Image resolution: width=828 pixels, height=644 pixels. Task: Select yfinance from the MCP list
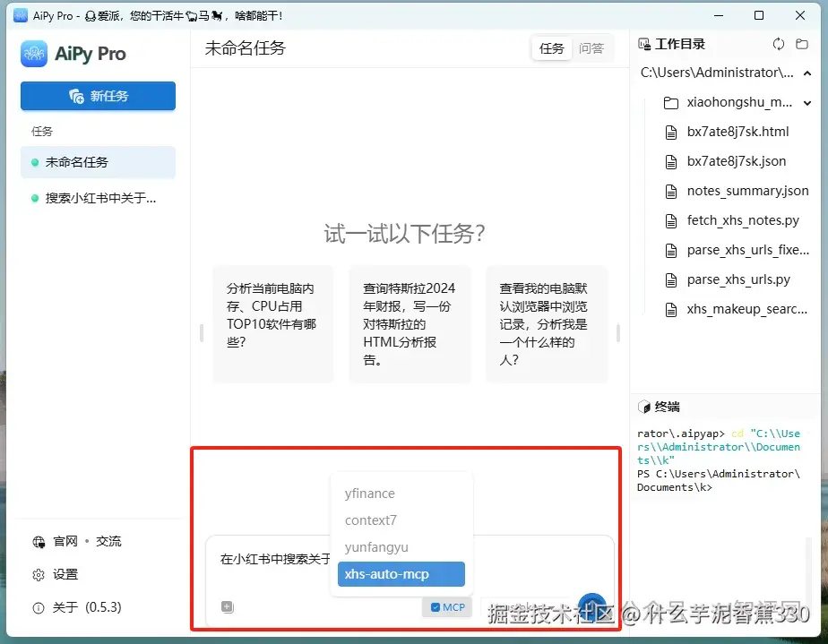[x=371, y=493]
